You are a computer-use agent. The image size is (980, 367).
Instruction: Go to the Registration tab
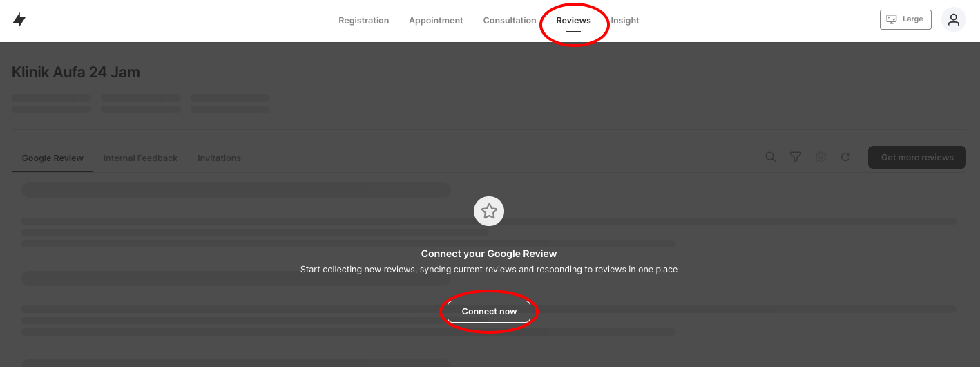[x=363, y=21]
